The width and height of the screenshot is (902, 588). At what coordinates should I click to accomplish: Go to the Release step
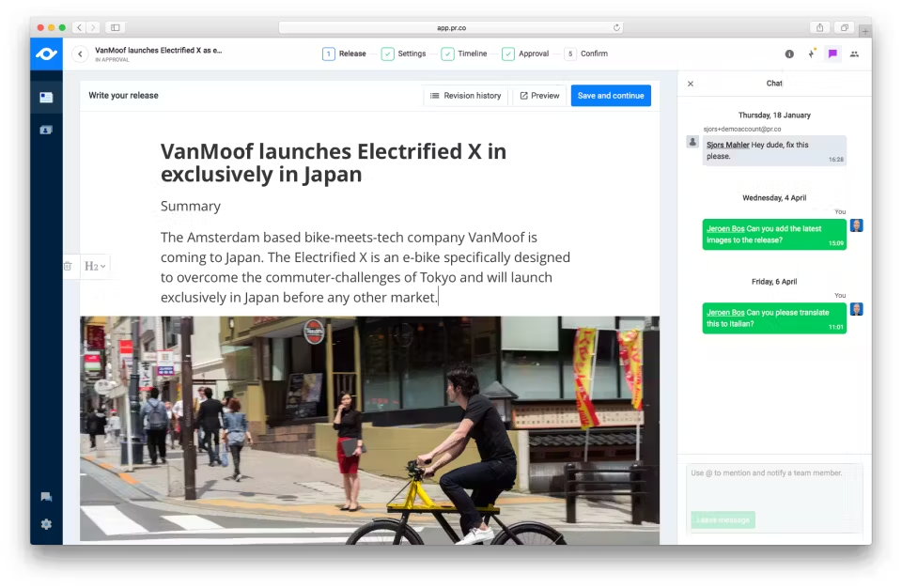click(344, 54)
